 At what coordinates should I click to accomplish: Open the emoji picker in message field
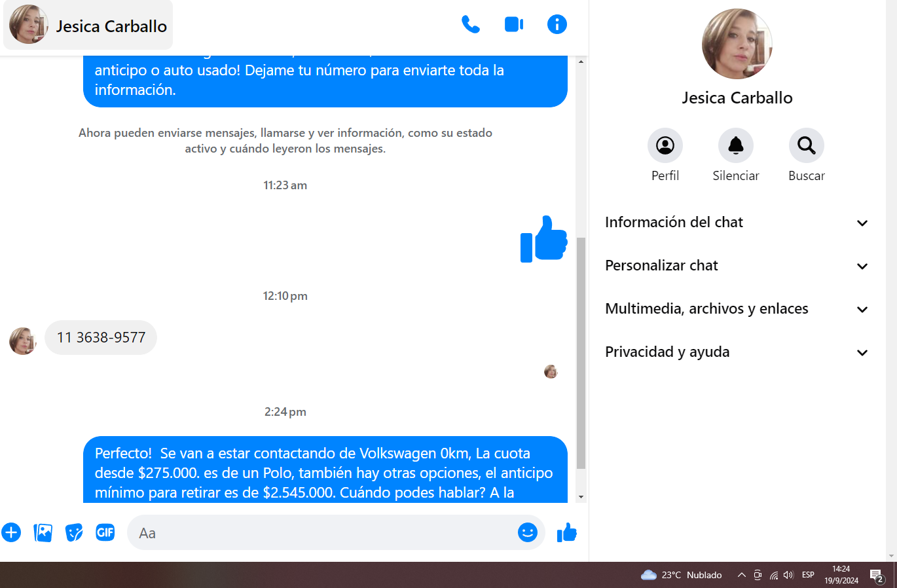coord(527,532)
